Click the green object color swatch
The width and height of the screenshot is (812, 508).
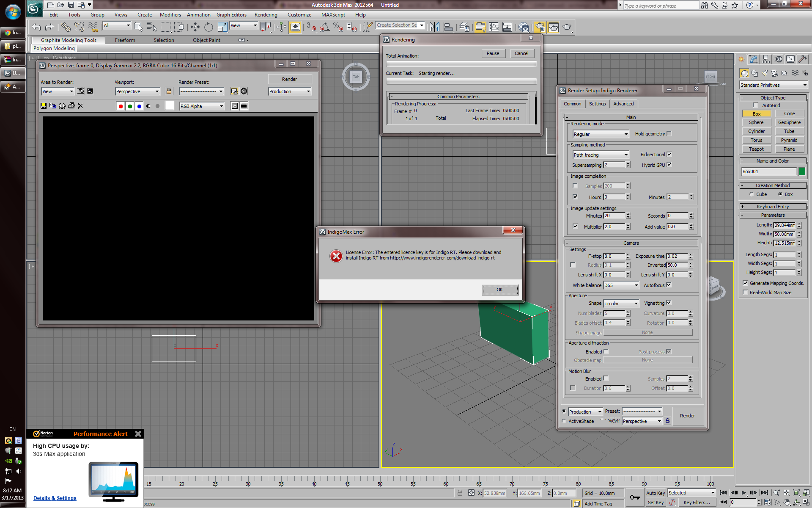(x=802, y=171)
